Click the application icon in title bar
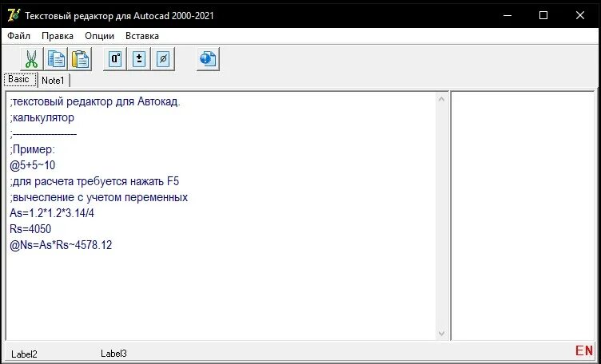The height and width of the screenshot is (364, 601). pyautogui.click(x=14, y=15)
